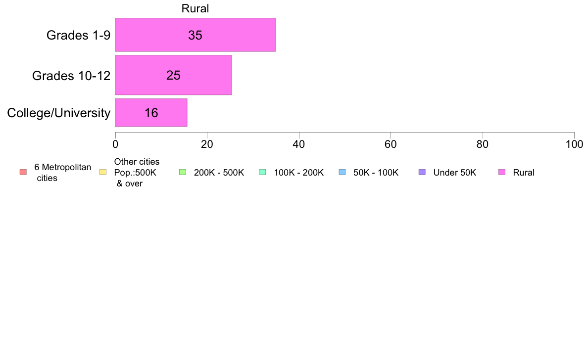The image size is (588, 364).
Task: Click the Grades 1-9 bar showing 35
Action: [x=196, y=35]
